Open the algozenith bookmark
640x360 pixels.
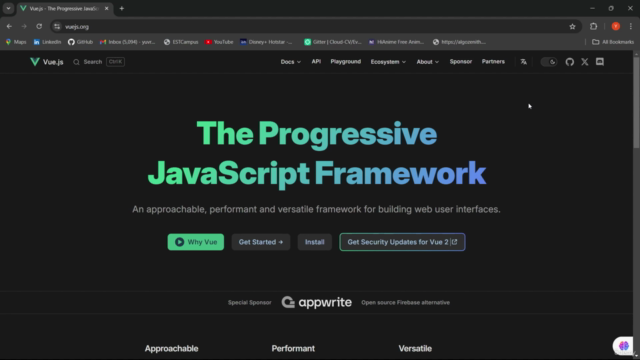pos(460,42)
